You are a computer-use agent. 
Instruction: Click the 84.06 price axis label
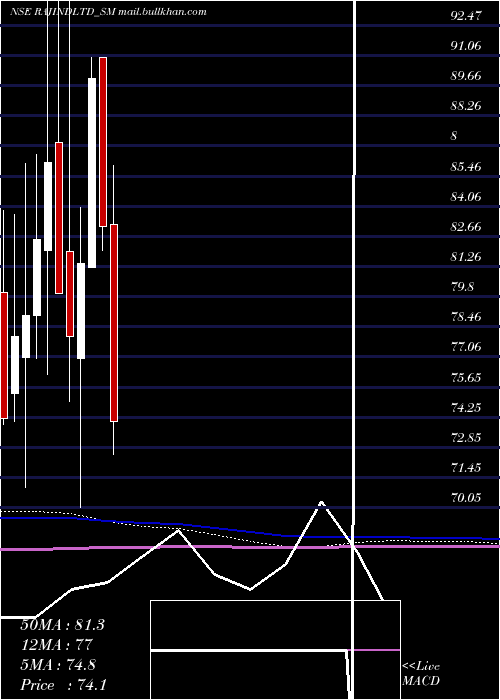pos(466,196)
